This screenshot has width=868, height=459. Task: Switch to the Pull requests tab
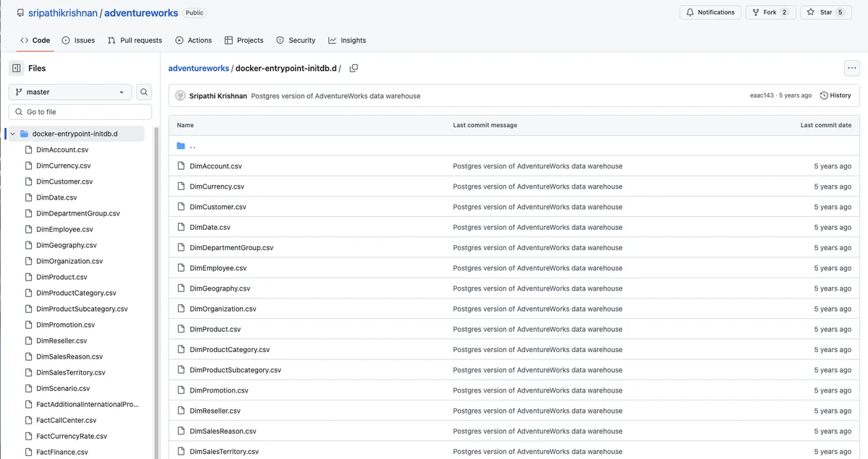(135, 40)
